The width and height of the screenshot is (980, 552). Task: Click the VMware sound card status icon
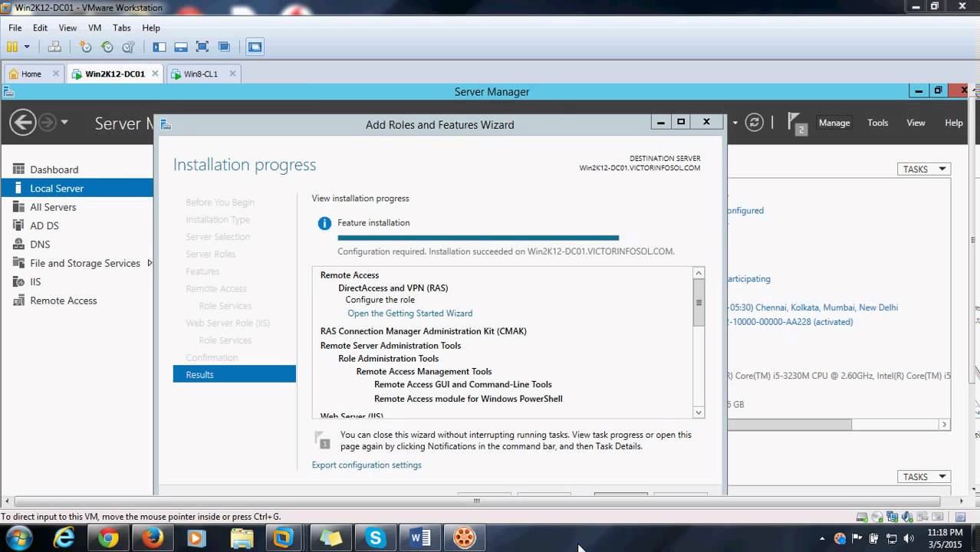pyautogui.click(x=906, y=517)
